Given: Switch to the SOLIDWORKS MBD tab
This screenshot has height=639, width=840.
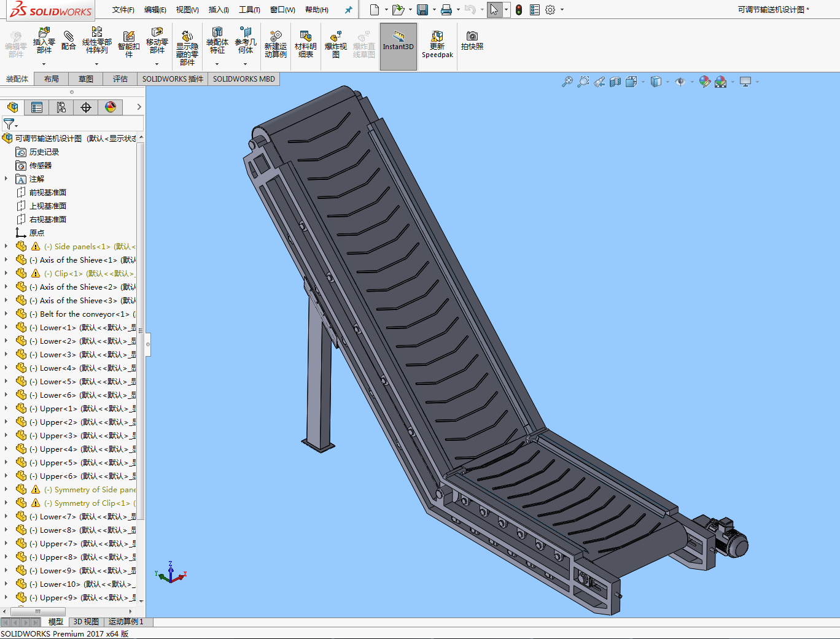Looking at the screenshot, I should pos(244,79).
